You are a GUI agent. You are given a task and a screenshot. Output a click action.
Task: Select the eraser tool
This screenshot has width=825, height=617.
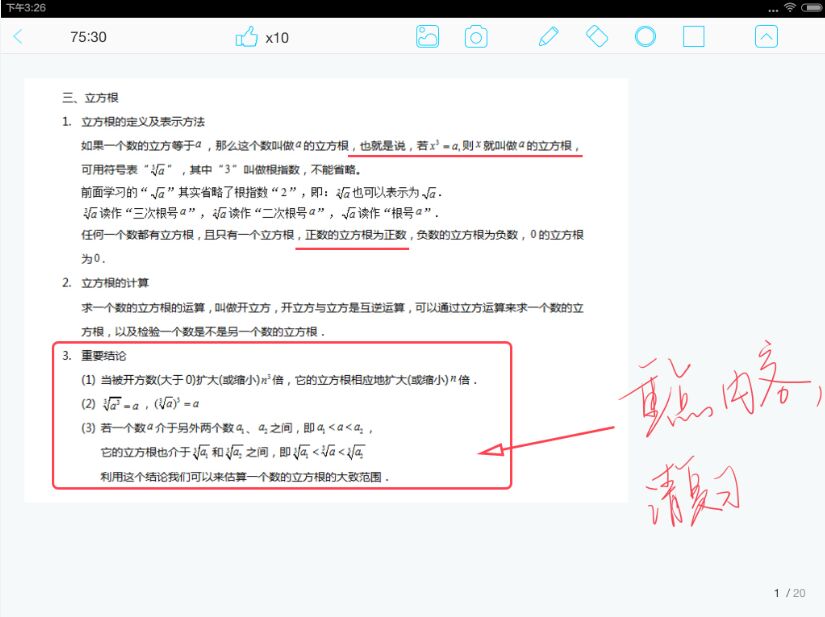pyautogui.click(x=596, y=38)
